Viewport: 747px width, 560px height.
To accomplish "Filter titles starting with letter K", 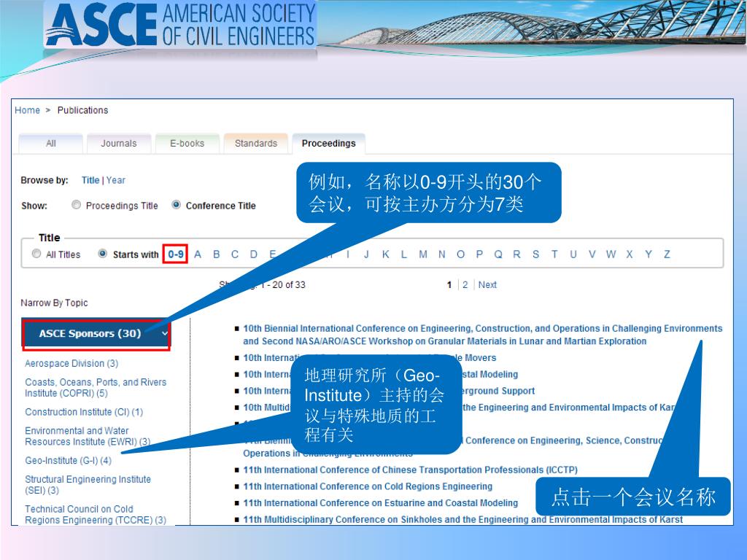I will click(385, 254).
